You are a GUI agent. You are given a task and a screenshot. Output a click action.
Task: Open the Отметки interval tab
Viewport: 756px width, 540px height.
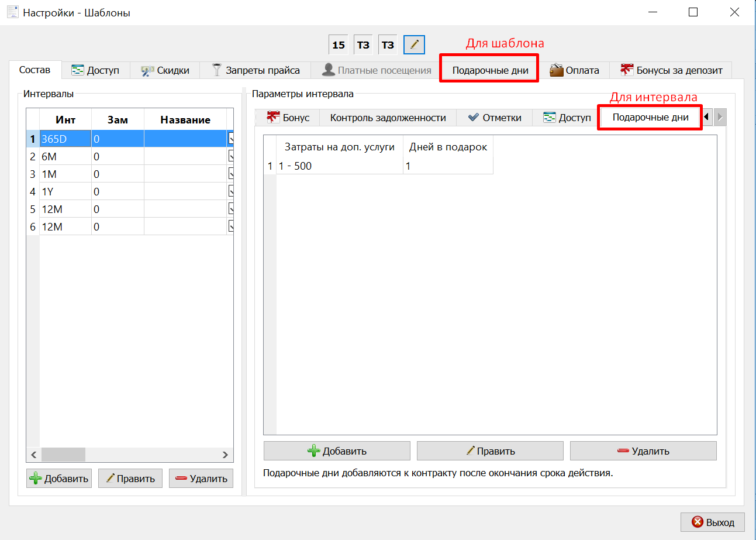tap(495, 118)
